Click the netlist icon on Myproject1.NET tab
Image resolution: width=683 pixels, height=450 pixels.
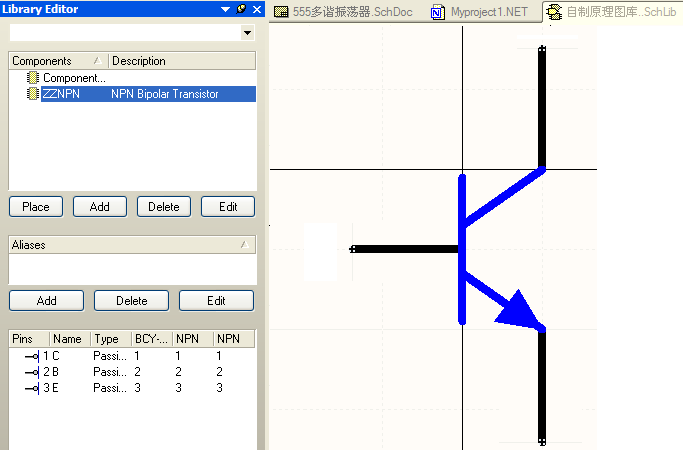[438, 13]
